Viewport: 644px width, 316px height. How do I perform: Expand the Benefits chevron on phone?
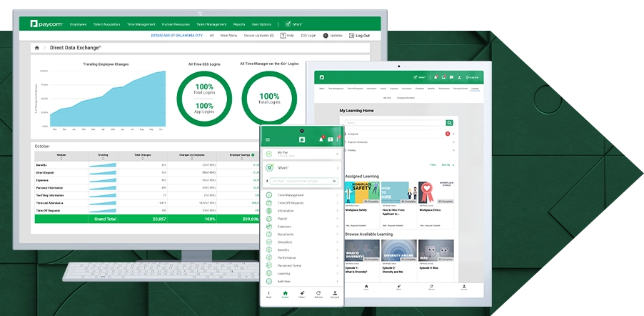(337, 250)
